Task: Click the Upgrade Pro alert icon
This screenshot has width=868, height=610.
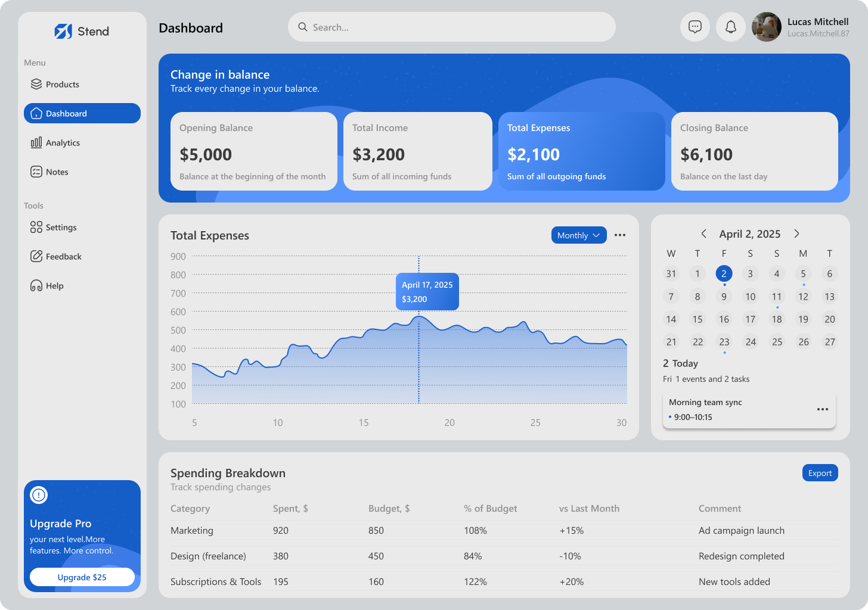Action: 39,495
